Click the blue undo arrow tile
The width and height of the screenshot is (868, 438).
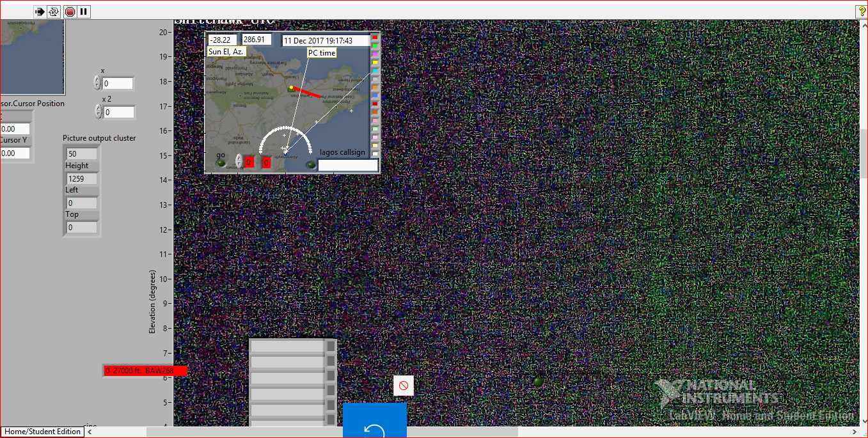tap(374, 422)
